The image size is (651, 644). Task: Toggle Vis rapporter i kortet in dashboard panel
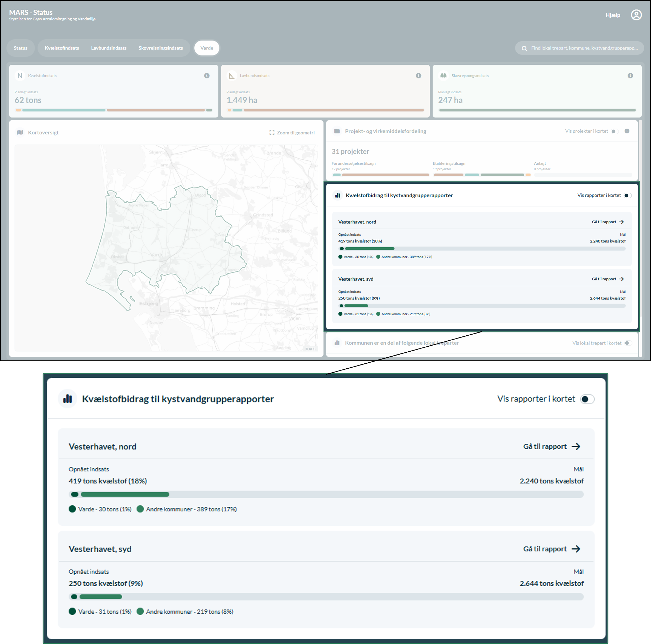pyautogui.click(x=627, y=196)
